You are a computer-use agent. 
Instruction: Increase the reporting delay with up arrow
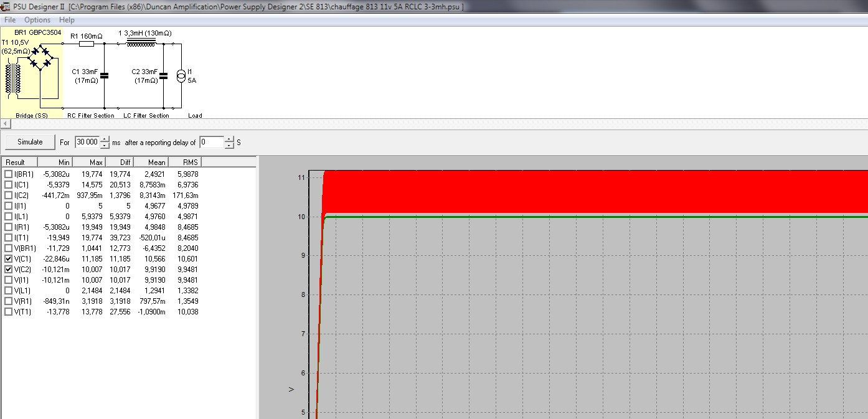pos(229,139)
